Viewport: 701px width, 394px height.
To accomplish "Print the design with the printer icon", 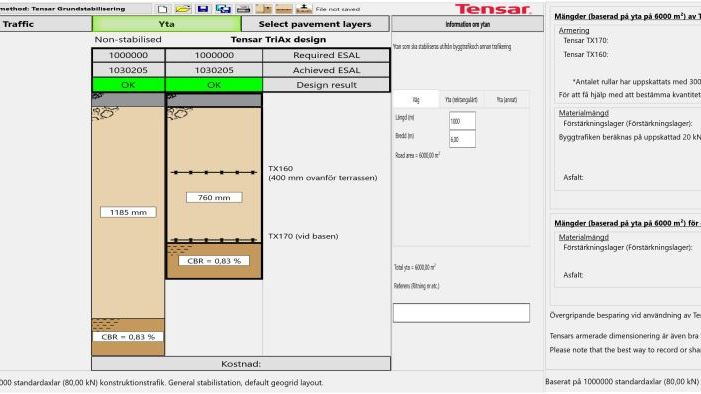I will [243, 8].
